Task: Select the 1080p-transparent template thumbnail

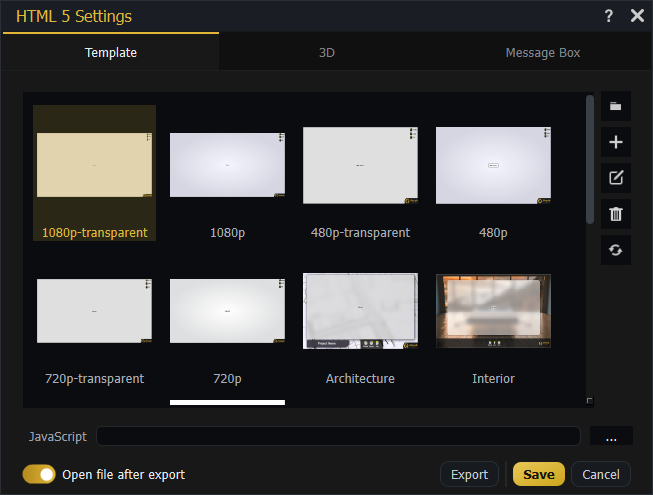Action: click(x=95, y=165)
